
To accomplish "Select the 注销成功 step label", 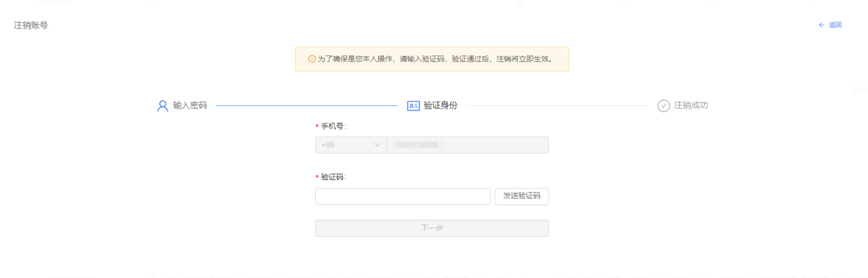I will 691,105.
